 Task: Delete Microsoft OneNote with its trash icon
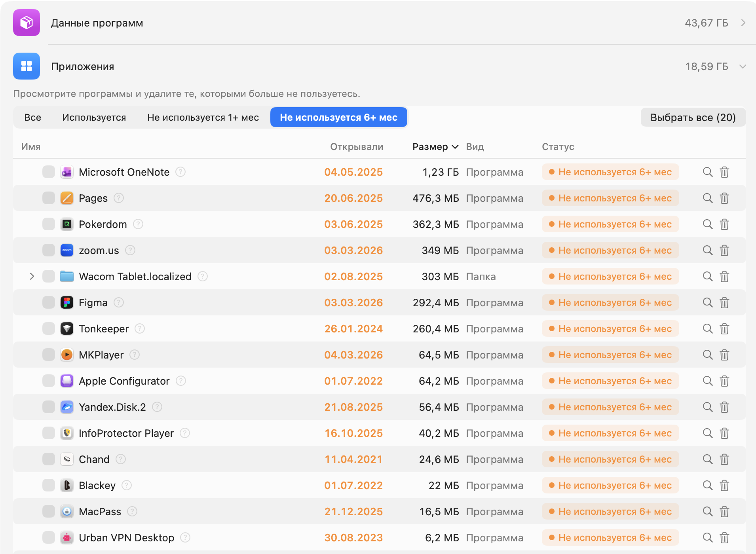724,172
